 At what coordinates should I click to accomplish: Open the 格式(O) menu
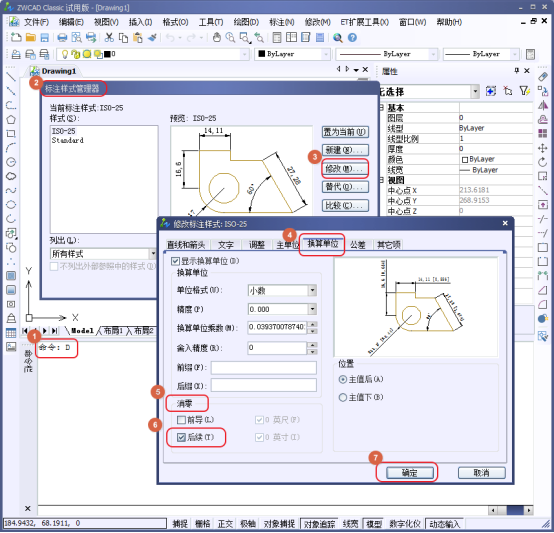tap(175, 22)
